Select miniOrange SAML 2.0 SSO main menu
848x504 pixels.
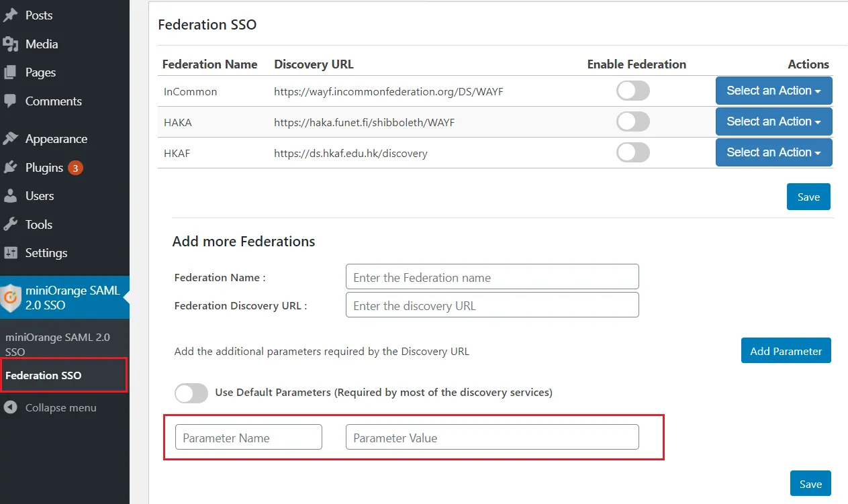[x=64, y=298]
